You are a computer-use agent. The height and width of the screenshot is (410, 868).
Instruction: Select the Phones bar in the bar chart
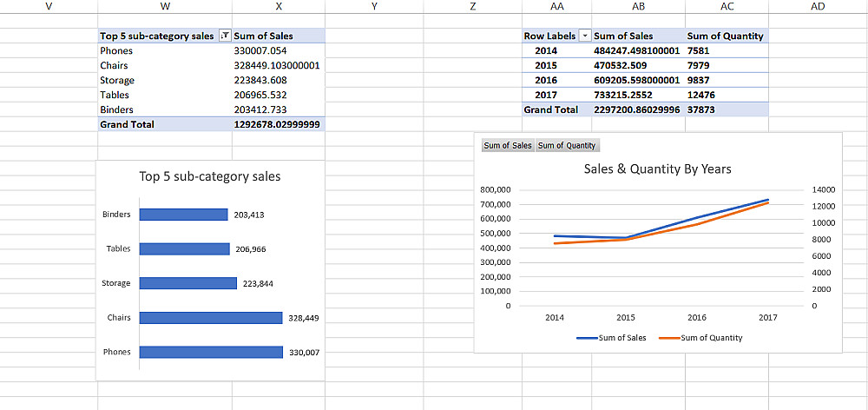coord(211,352)
